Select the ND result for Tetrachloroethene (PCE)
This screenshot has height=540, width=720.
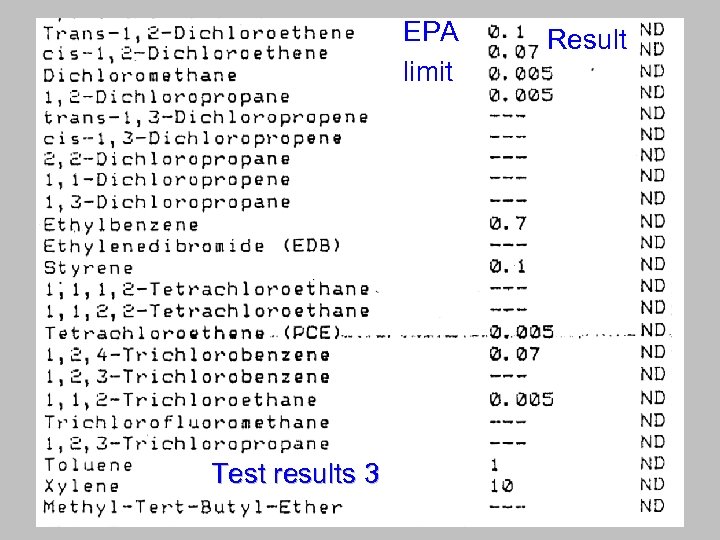(652, 330)
